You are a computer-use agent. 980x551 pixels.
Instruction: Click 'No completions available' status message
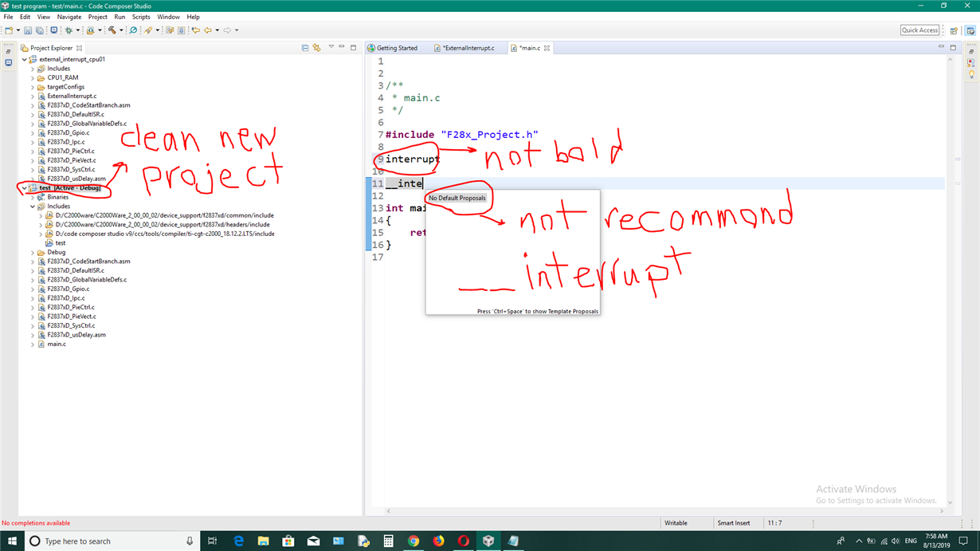[36, 523]
